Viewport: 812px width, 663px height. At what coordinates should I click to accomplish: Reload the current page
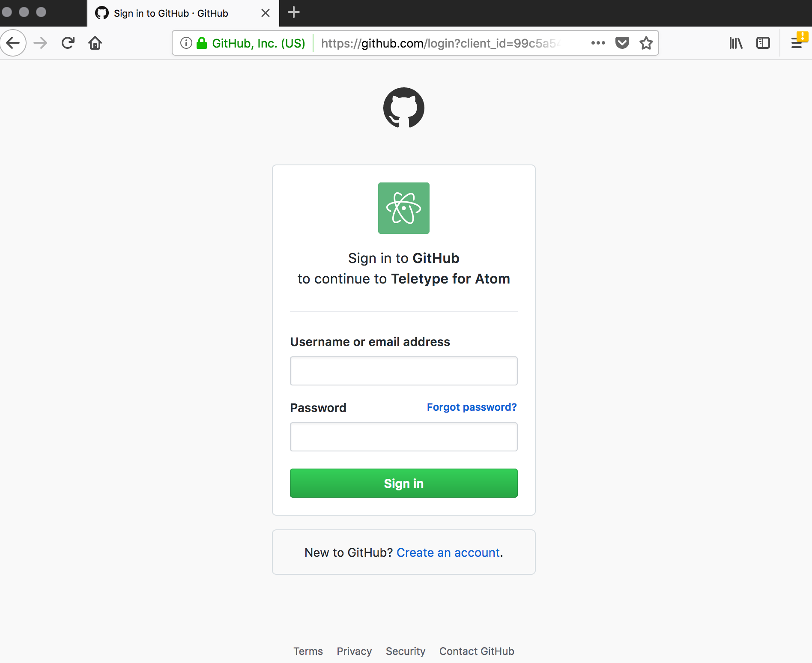click(68, 43)
